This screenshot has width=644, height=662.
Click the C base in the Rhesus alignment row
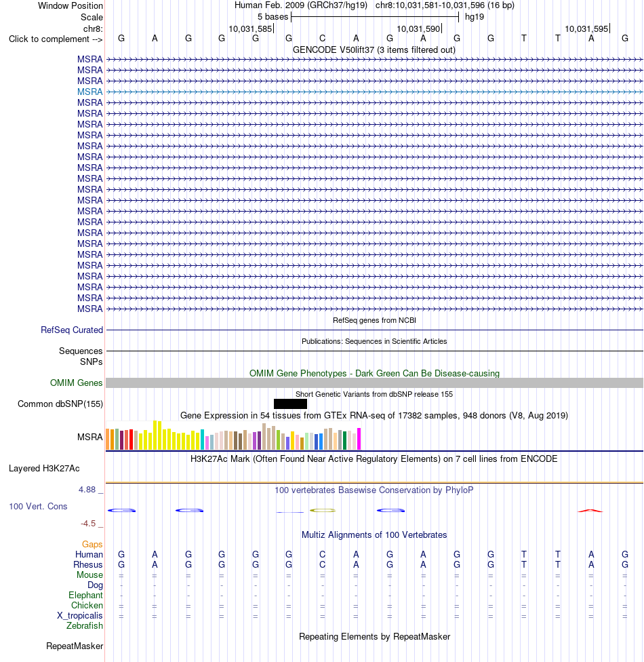pos(323,564)
